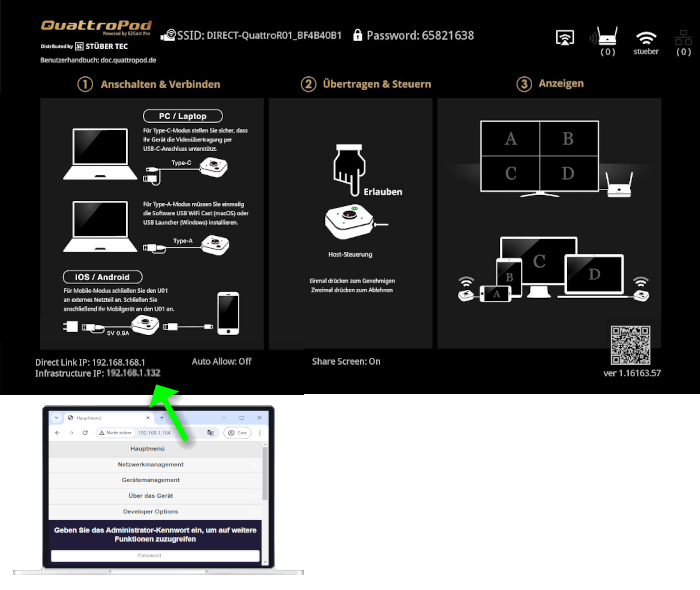This screenshot has height=590, width=700.
Task: Expand chevron on the Gerätemanagement row
Action: coord(255,480)
